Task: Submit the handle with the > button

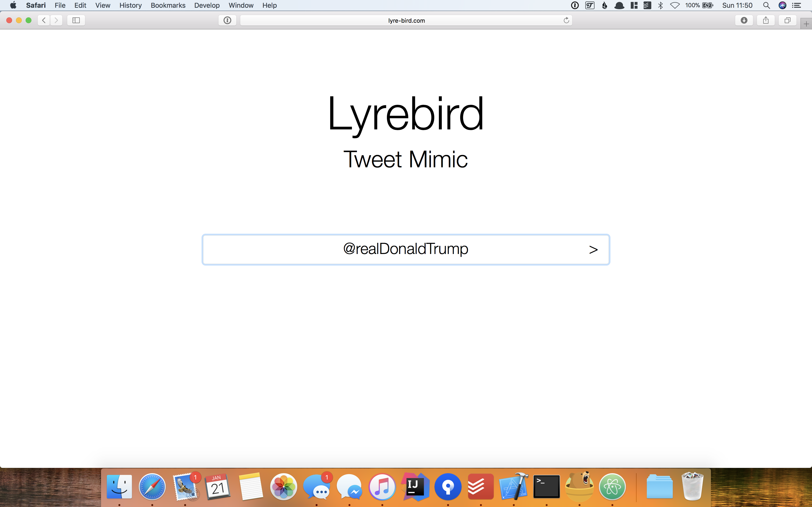Action: point(593,249)
